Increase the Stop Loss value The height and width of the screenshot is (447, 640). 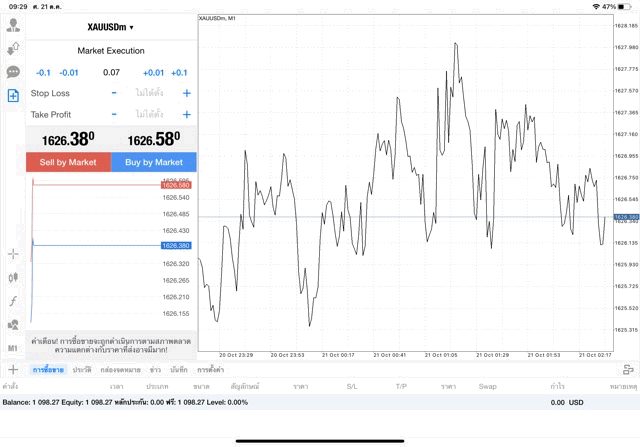[186, 93]
